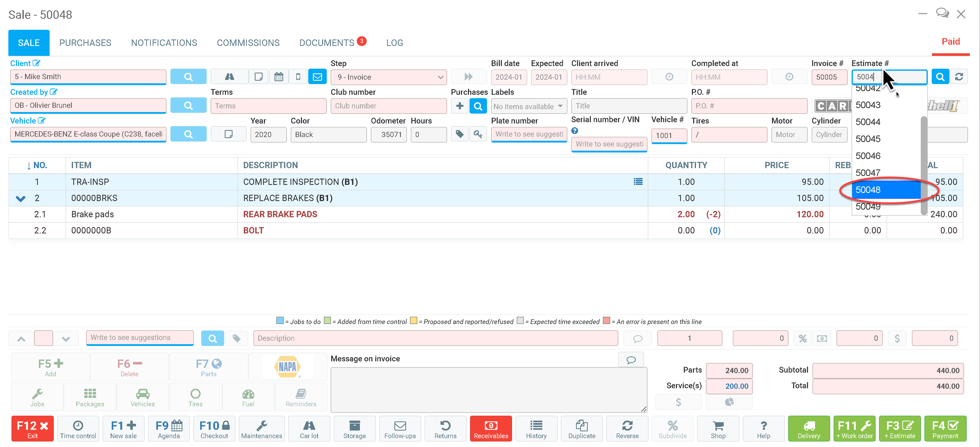This screenshot has height=447, width=980.
Task: Open the client calendar icon
Action: click(278, 77)
